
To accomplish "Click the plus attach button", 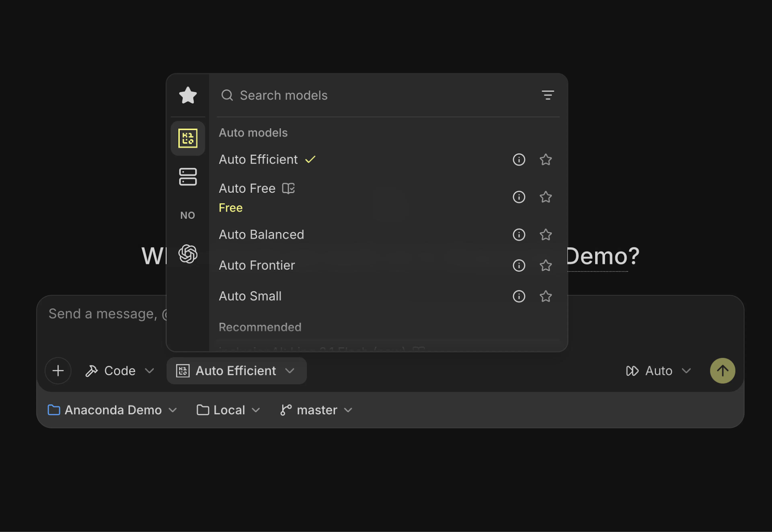I will (x=58, y=371).
